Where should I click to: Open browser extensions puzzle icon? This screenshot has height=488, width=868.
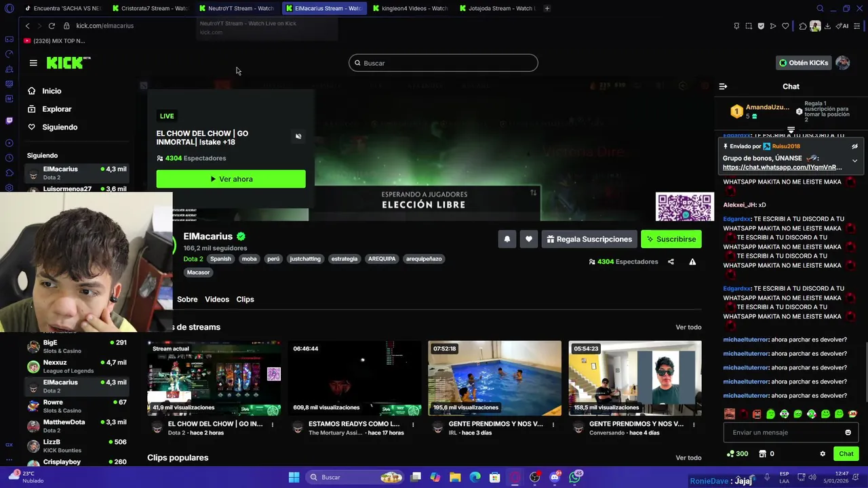click(x=803, y=26)
